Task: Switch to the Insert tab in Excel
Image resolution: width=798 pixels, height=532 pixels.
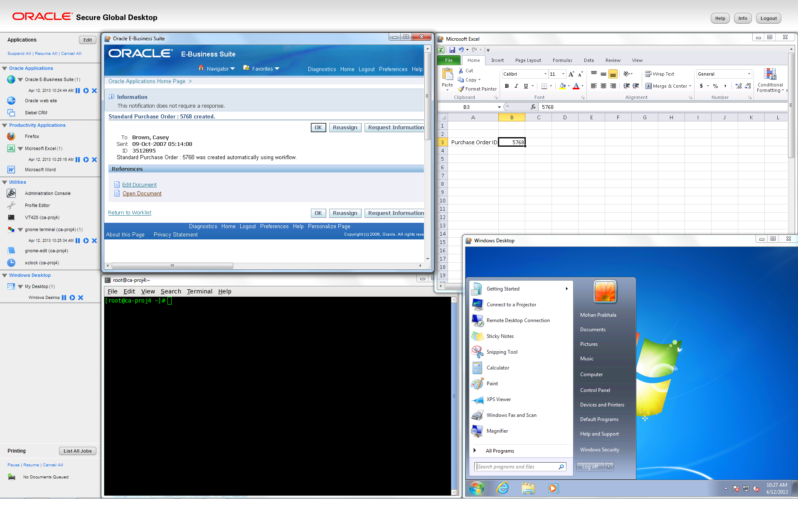Action: 497,60
